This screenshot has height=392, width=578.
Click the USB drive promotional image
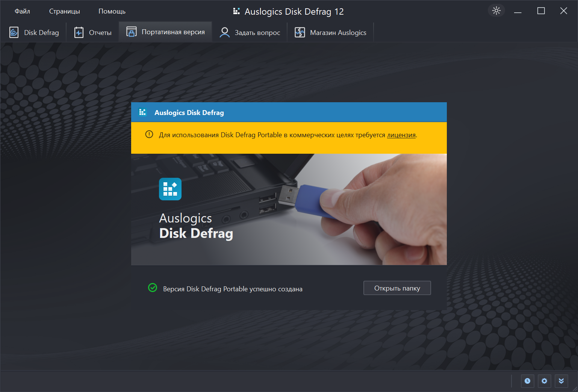289,209
